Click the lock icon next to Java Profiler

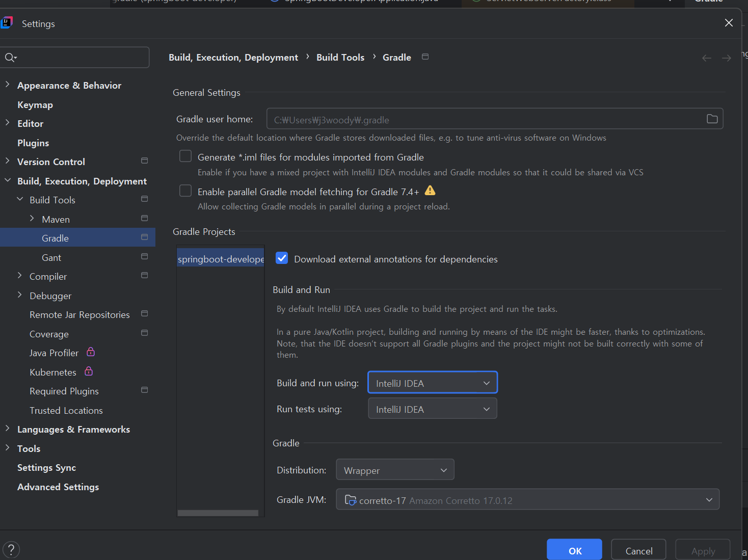(x=91, y=352)
